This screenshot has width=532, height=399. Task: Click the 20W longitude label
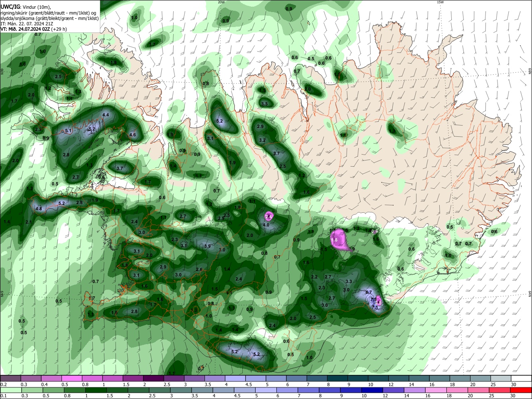(x=221, y=2)
